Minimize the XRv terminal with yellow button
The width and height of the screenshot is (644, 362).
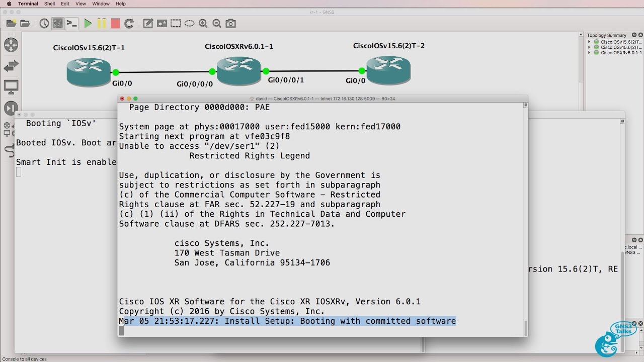pos(129,99)
